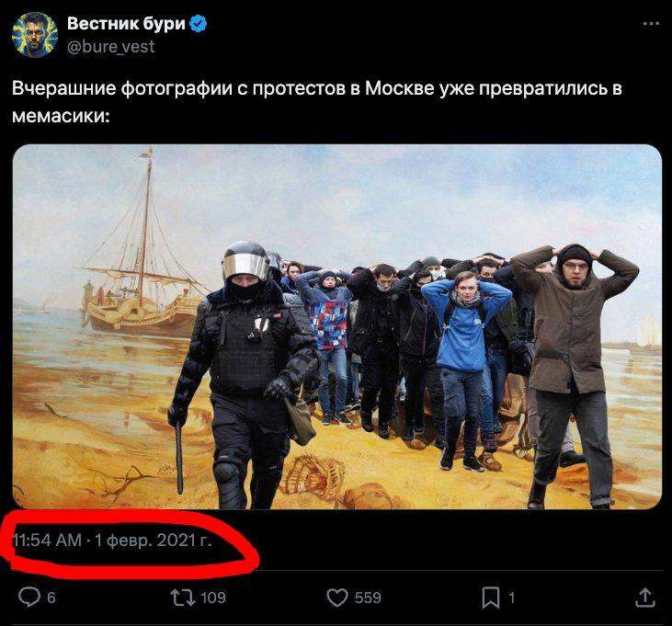
Task: Click the date 1 февр. 2021 г.
Action: pos(153,541)
